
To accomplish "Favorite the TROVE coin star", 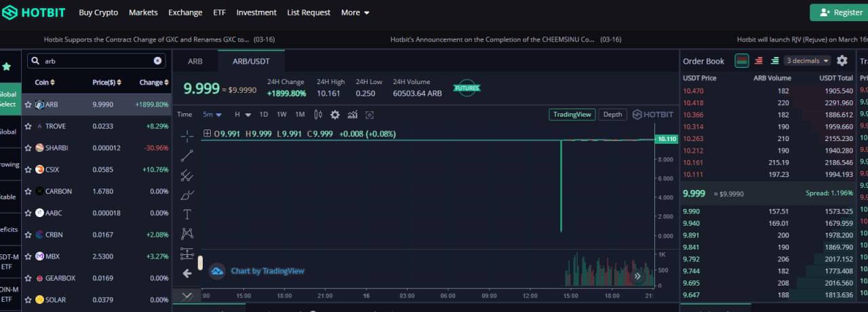I will point(28,126).
